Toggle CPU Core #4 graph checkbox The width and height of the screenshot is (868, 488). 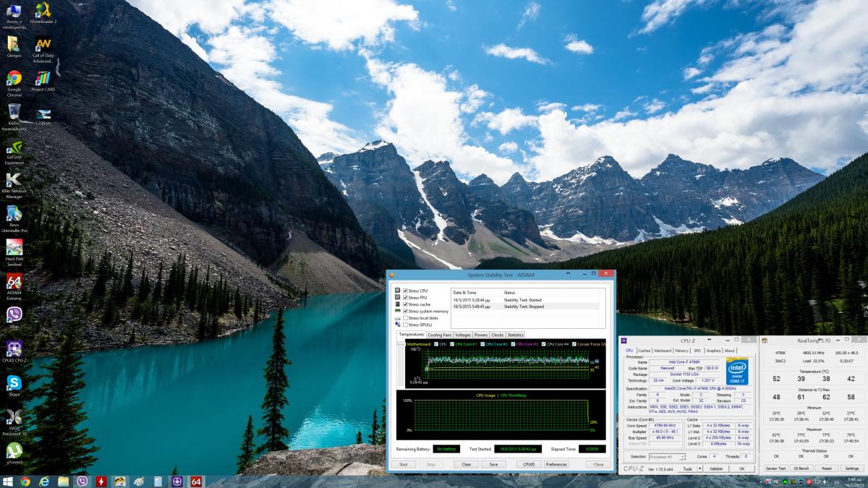pyautogui.click(x=543, y=344)
